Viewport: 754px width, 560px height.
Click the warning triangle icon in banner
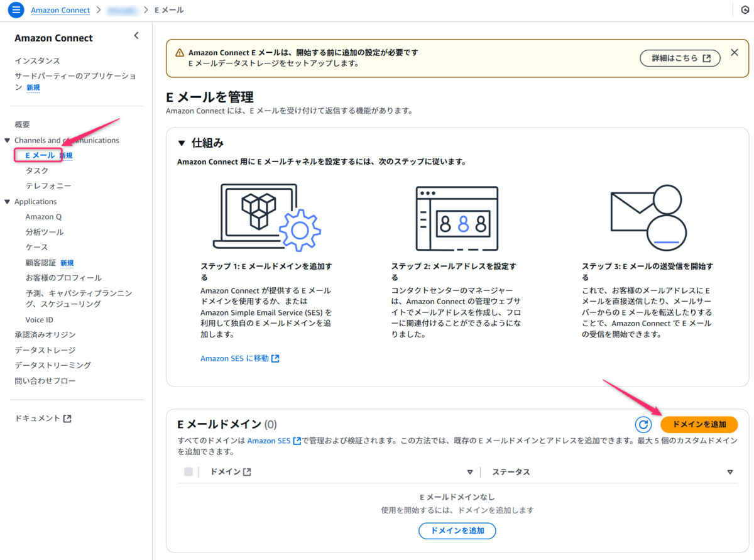click(x=180, y=53)
